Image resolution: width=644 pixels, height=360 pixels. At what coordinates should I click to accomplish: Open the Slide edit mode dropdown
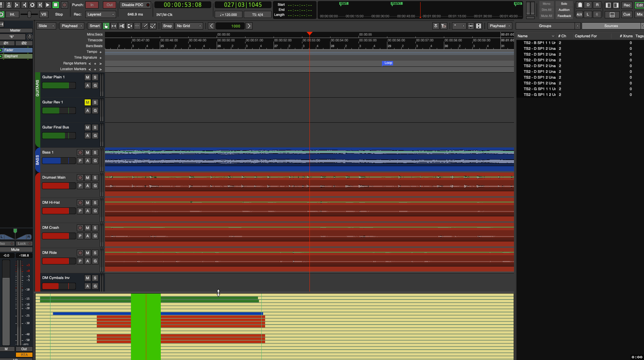(x=46, y=26)
